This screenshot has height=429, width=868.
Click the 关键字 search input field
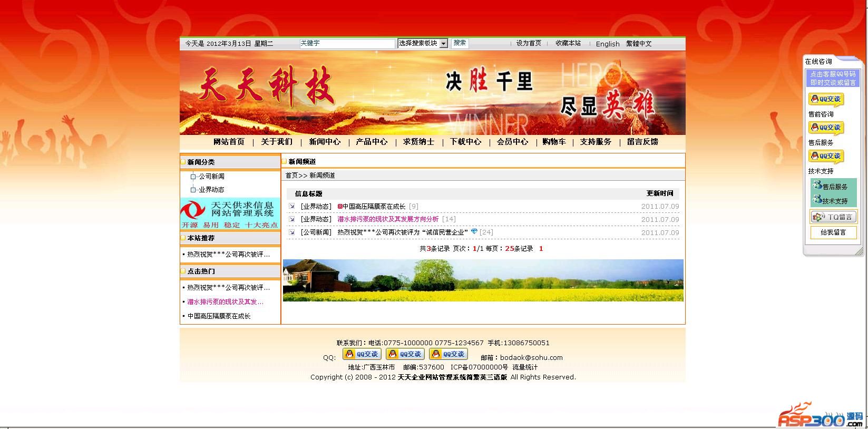pos(347,43)
